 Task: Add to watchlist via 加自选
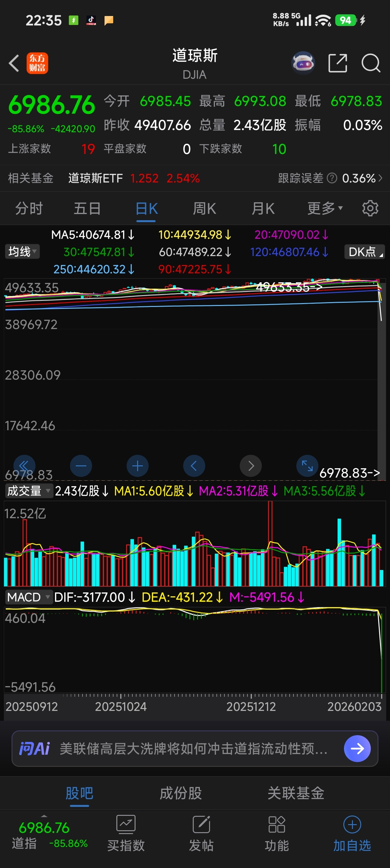coord(352,833)
